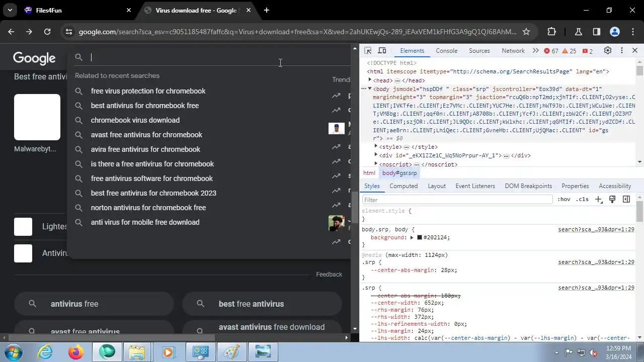The image size is (644, 362).
Task: Open the Accessibility tab
Action: tap(615, 186)
